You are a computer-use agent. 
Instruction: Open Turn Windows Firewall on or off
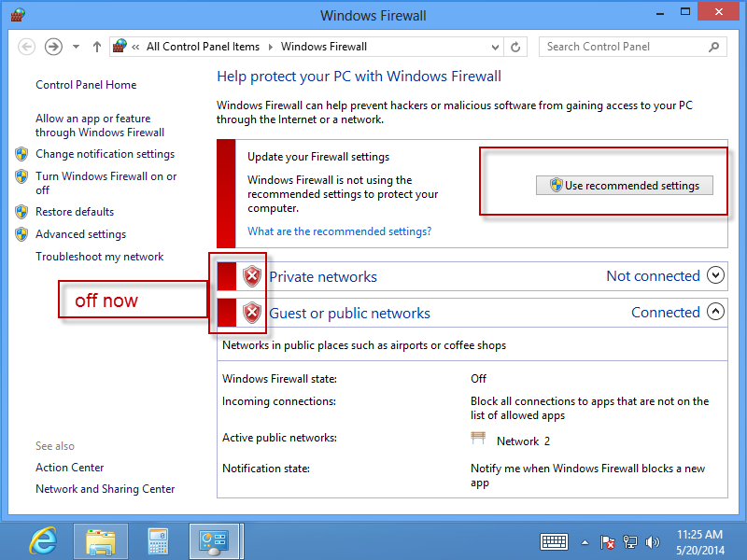(106, 183)
